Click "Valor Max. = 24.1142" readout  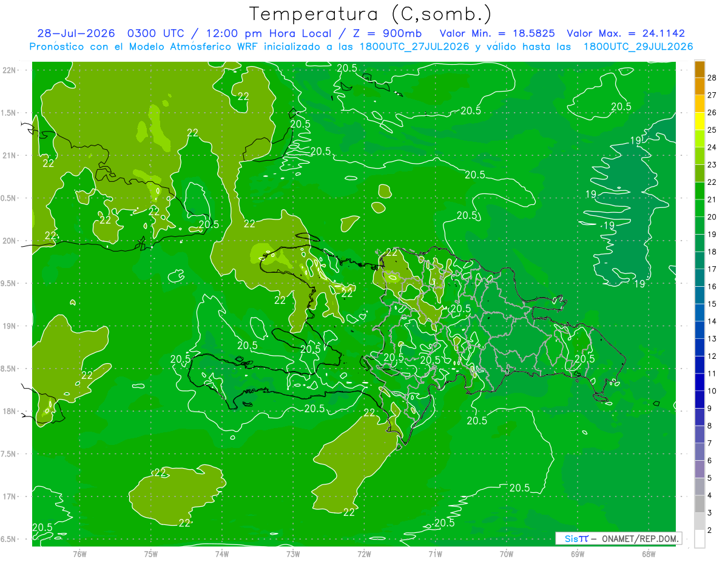pyautogui.click(x=625, y=33)
